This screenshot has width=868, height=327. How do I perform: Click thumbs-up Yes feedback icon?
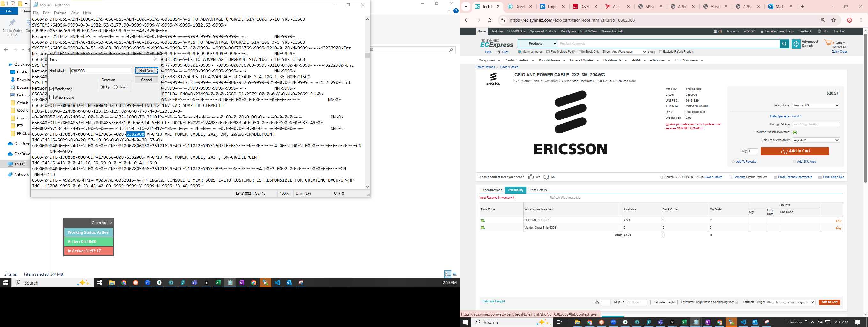pos(531,177)
